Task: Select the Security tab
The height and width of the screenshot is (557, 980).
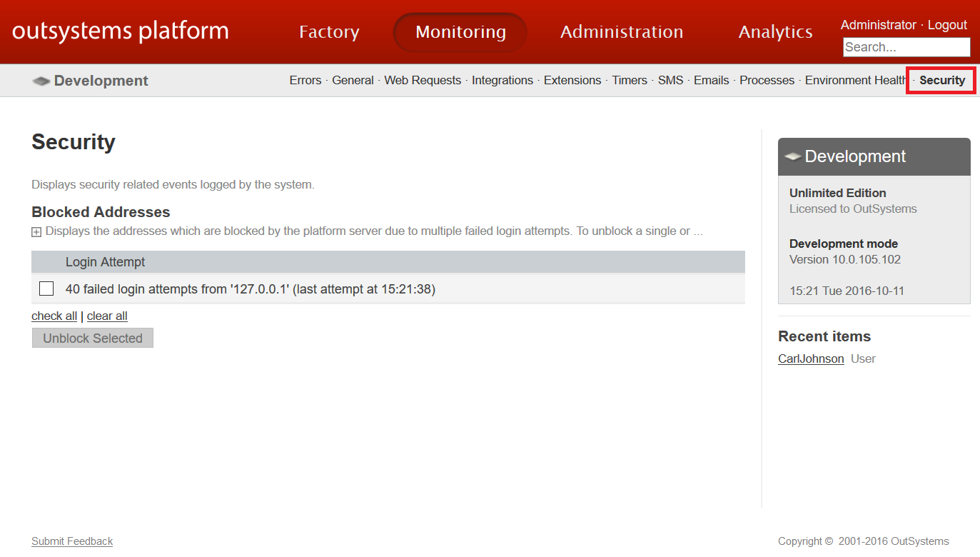Action: point(941,80)
